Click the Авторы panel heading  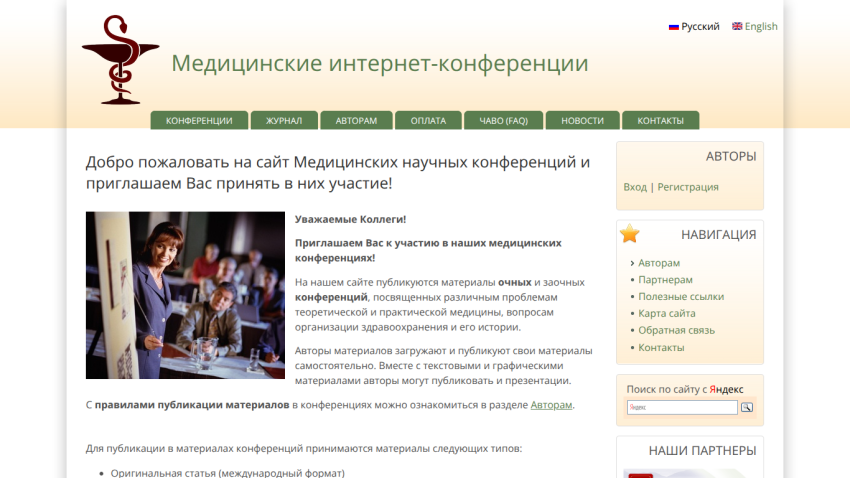pyautogui.click(x=731, y=157)
